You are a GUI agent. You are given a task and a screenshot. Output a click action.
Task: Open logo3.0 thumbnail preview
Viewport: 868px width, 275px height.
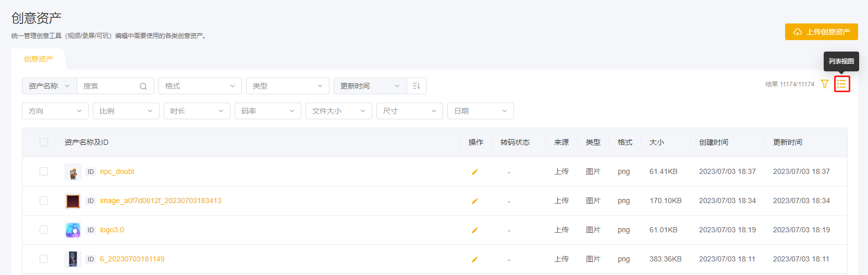(73, 230)
